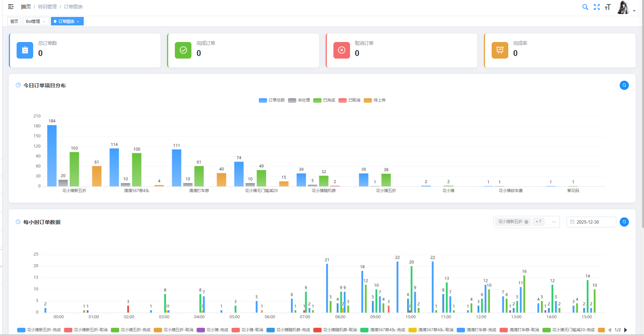
Task: Click the calendar icon in the date field
Action: pyautogui.click(x=572, y=222)
